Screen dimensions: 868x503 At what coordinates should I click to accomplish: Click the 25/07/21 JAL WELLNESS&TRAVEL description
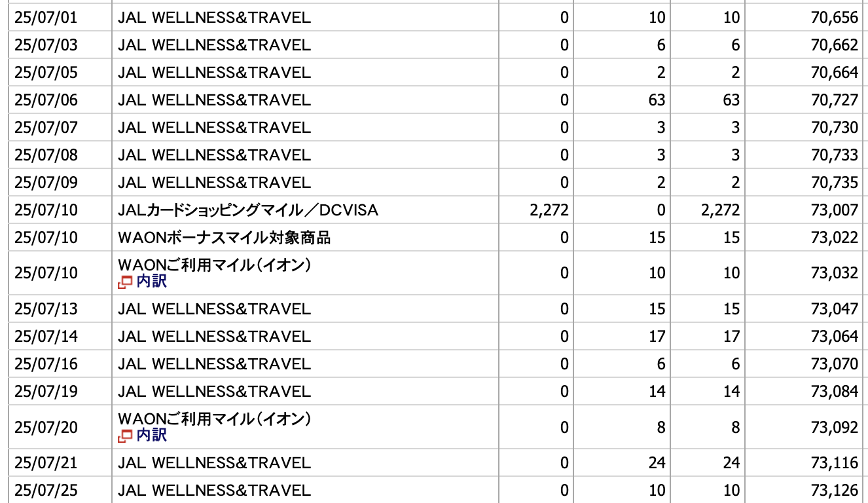[215, 463]
